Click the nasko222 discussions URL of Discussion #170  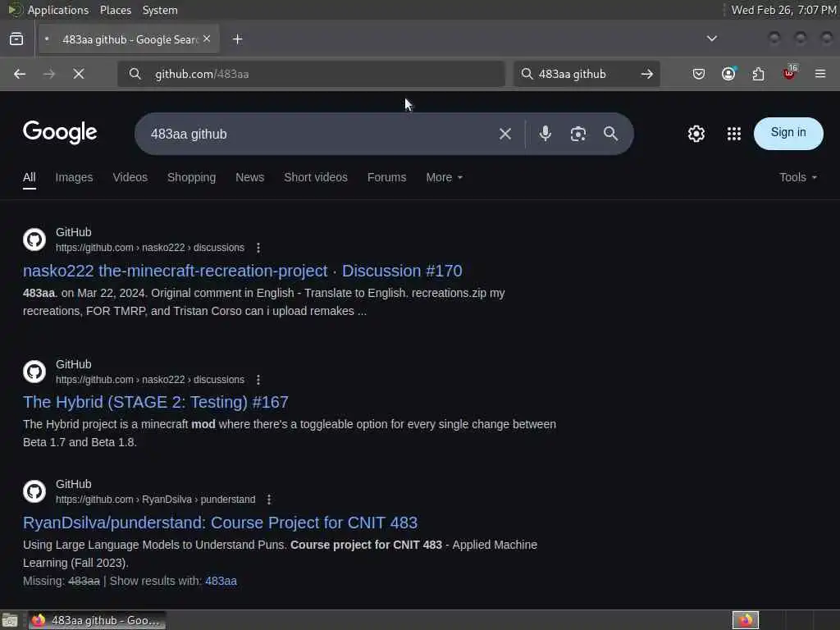pos(150,248)
